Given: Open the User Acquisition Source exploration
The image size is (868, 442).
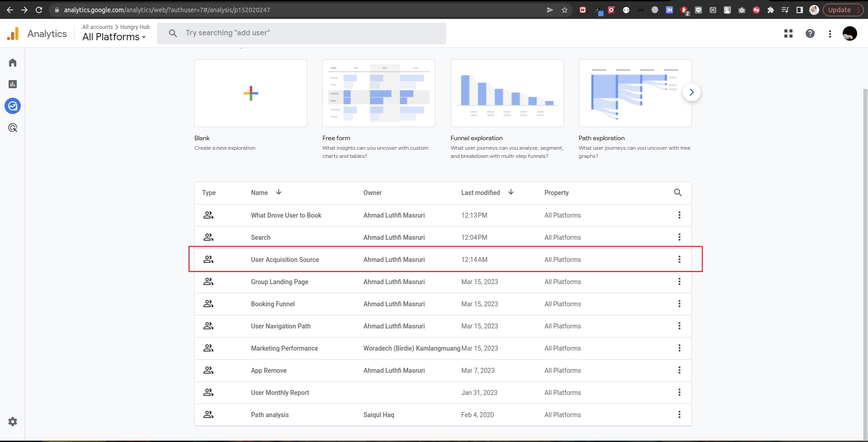Looking at the screenshot, I should point(285,260).
